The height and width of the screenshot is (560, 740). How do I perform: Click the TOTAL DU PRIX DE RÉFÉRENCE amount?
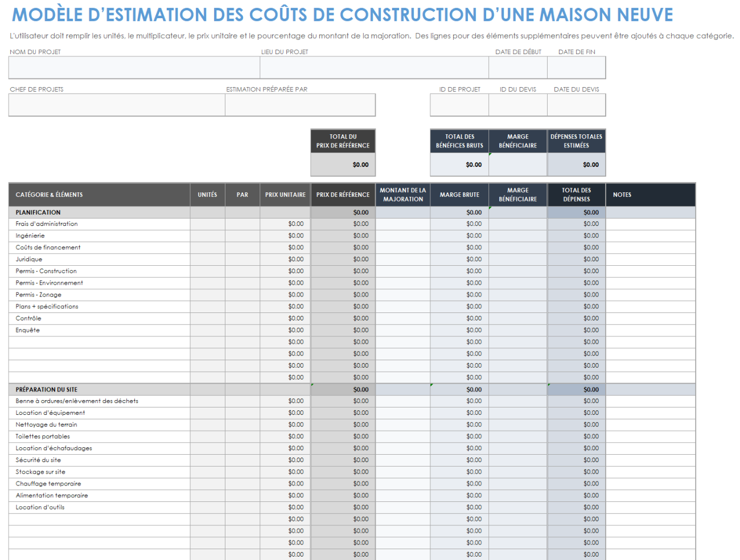click(x=343, y=164)
